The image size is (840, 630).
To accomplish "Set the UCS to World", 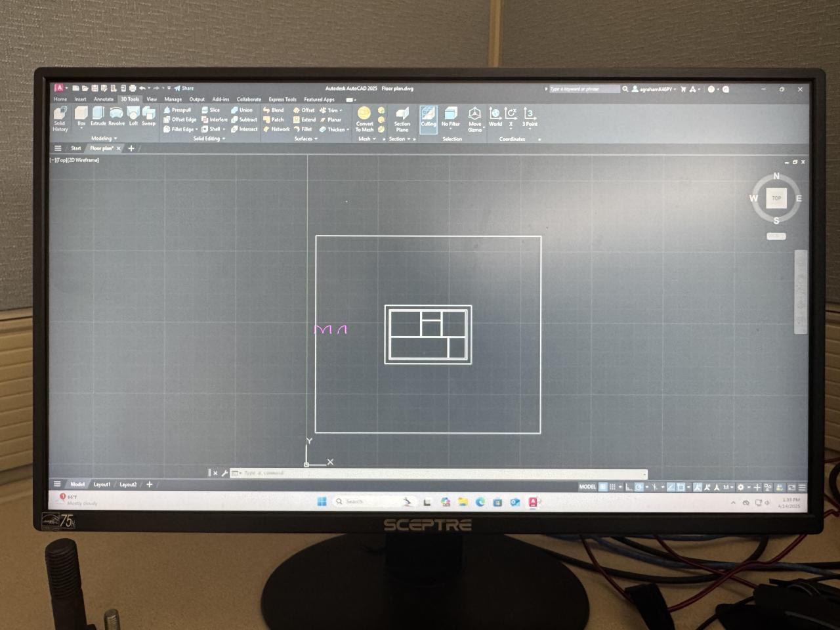I will [x=495, y=117].
